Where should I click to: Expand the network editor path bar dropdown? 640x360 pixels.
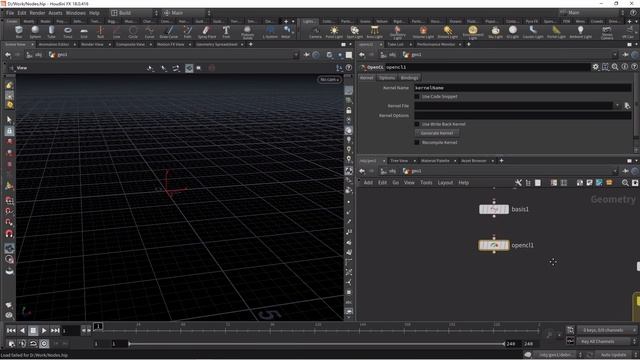tap(615, 171)
